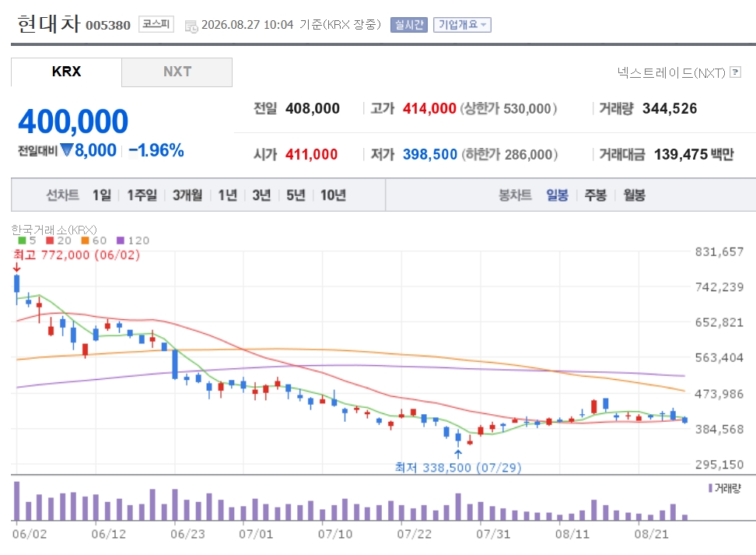The image size is (756, 555).
Task: Click the 상한가 530,000 text
Action: pyautogui.click(x=509, y=109)
